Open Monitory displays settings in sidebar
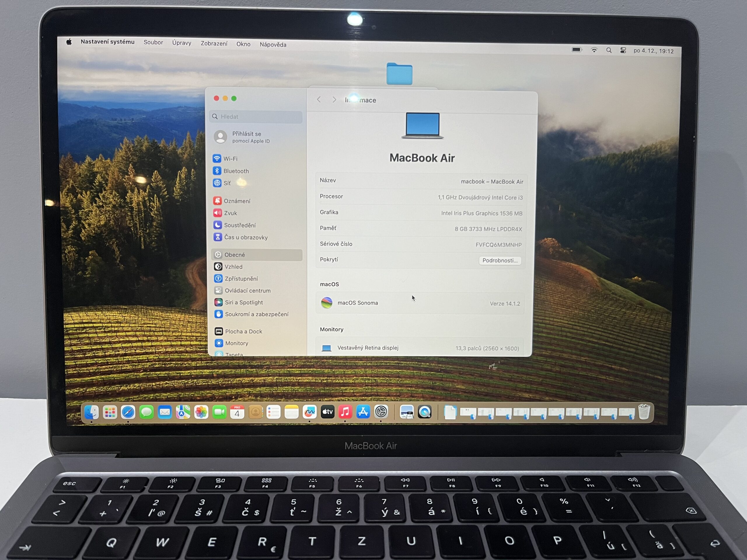This screenshot has width=747, height=560. [x=236, y=343]
